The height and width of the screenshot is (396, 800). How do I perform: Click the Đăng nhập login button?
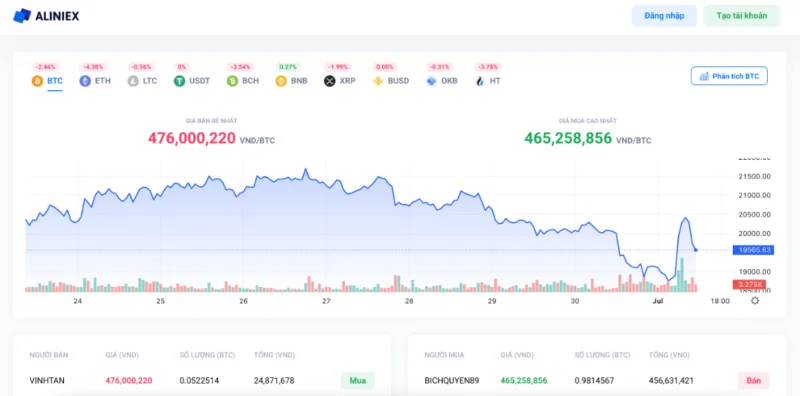coord(664,16)
